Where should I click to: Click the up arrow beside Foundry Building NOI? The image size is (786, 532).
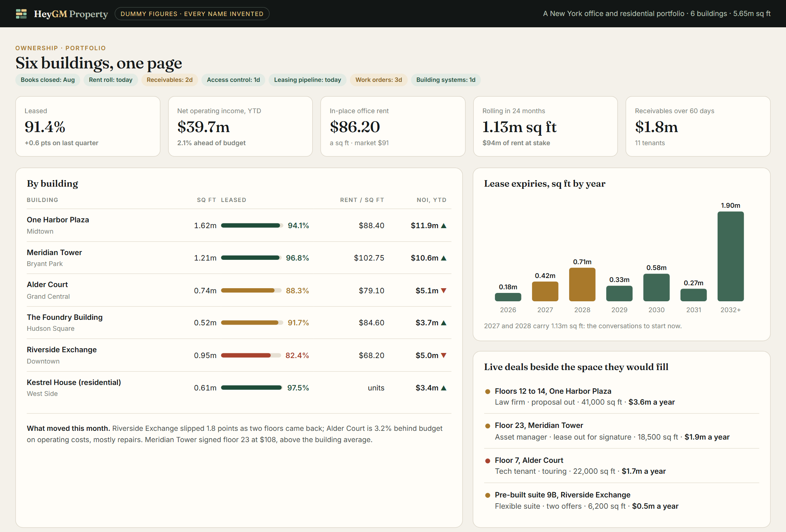444,323
